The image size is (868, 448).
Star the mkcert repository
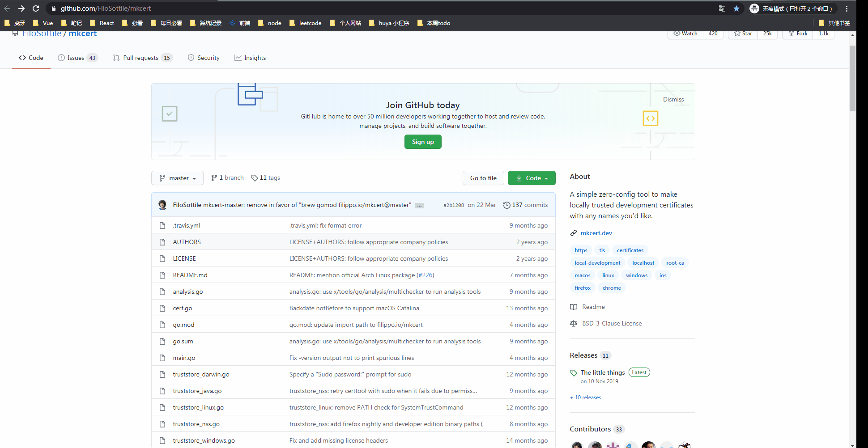[742, 33]
